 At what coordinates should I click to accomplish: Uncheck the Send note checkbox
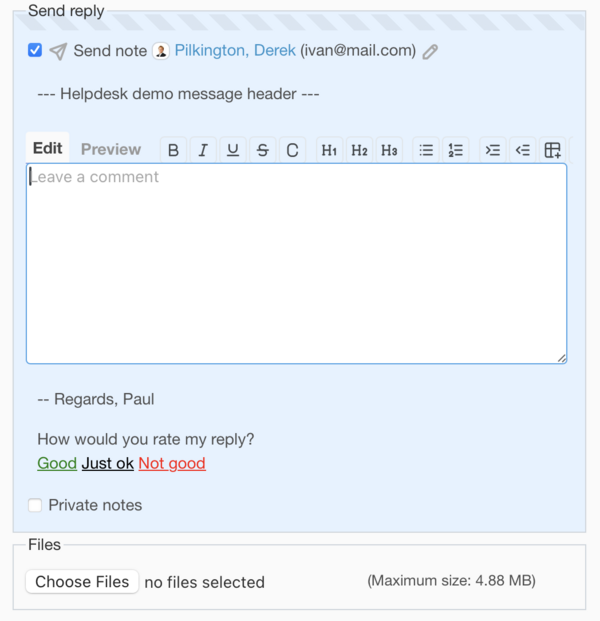pos(35,50)
